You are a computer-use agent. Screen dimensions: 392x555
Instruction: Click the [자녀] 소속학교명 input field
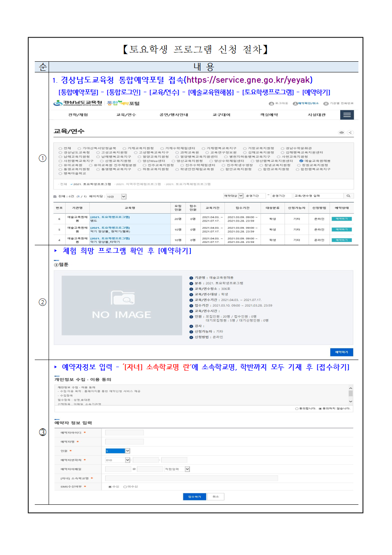pyautogui.click(x=192, y=478)
